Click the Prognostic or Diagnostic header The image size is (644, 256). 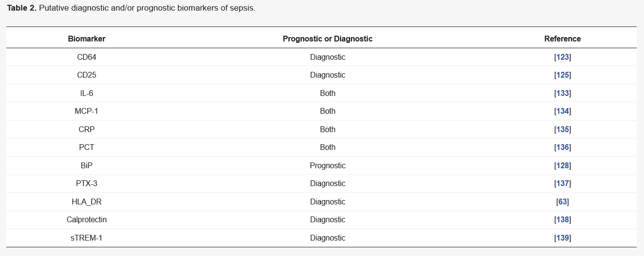(328, 39)
